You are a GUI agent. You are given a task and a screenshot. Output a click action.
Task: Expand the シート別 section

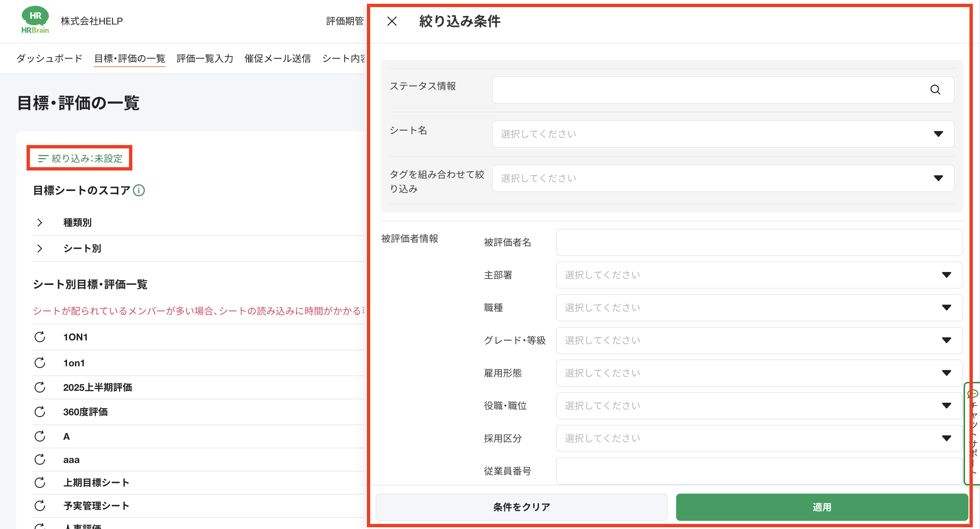pyautogui.click(x=39, y=249)
